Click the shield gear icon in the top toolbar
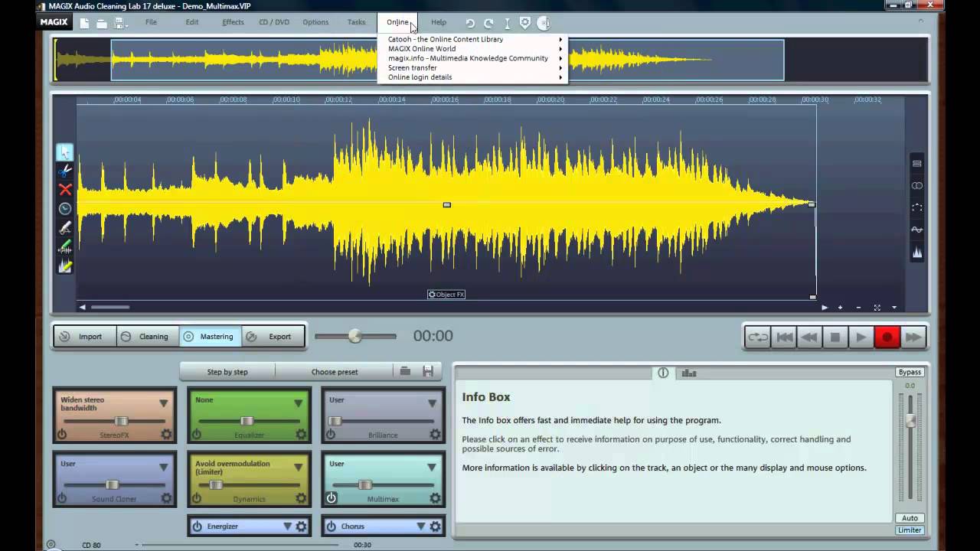980x551 pixels. 525,23
